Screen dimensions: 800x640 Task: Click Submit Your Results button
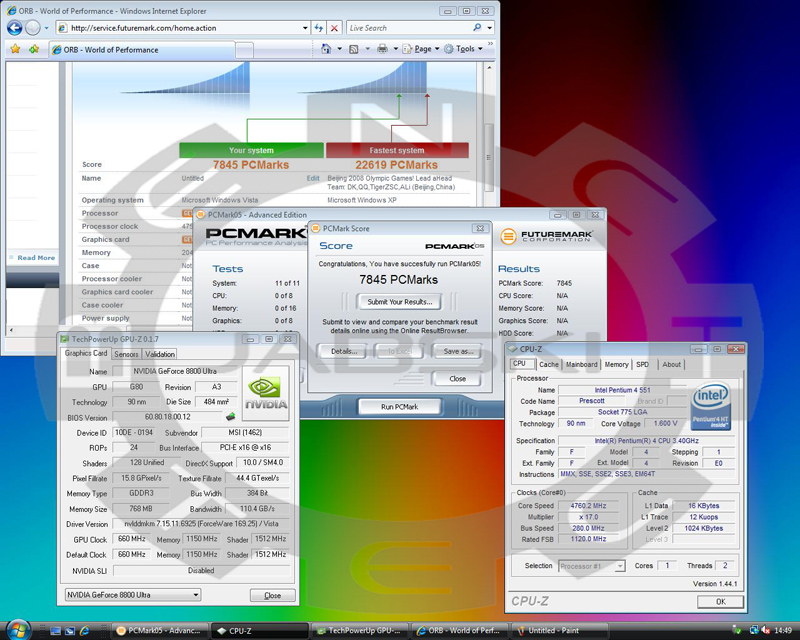tap(399, 302)
